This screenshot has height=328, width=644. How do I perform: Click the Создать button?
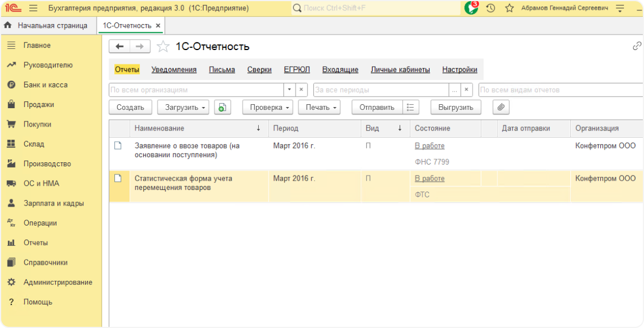[130, 107]
